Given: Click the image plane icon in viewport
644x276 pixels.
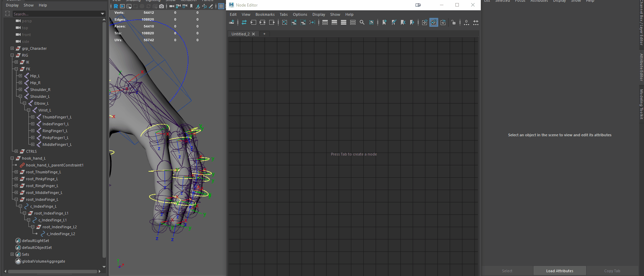Looking at the screenshot, I should (198, 6).
